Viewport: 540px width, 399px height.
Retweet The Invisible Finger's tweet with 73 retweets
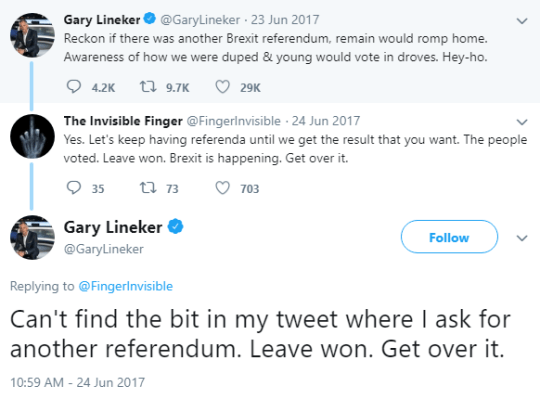point(148,188)
